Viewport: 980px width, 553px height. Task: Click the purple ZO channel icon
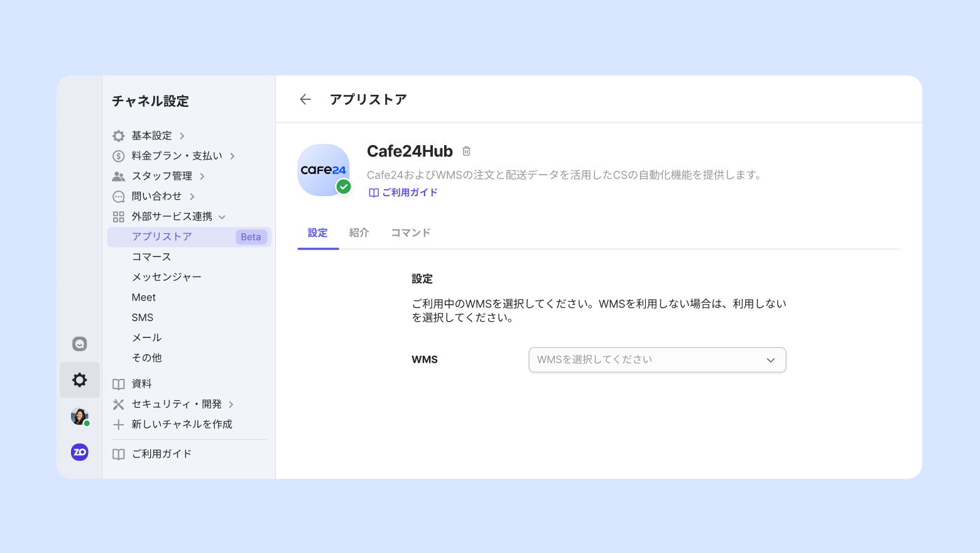pyautogui.click(x=80, y=452)
